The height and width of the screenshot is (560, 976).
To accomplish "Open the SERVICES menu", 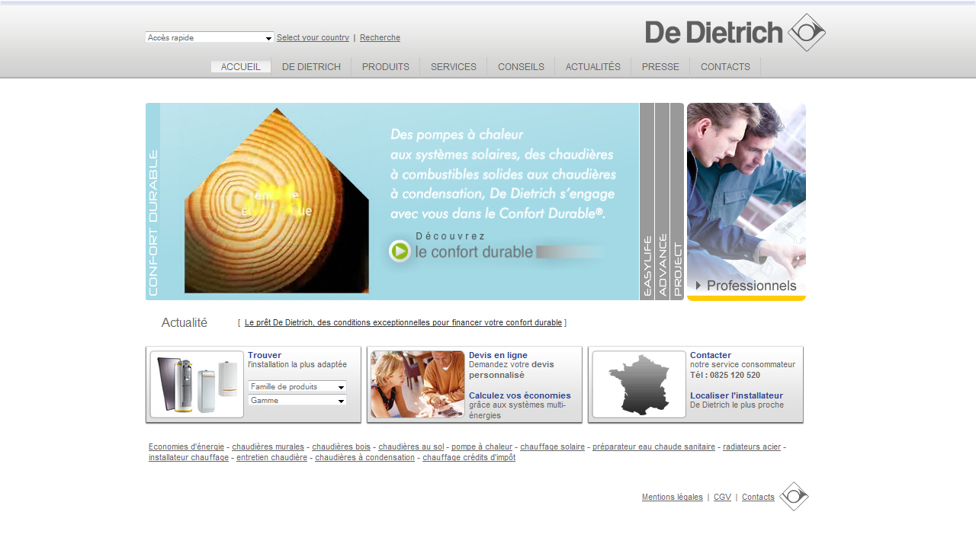I will (x=454, y=67).
